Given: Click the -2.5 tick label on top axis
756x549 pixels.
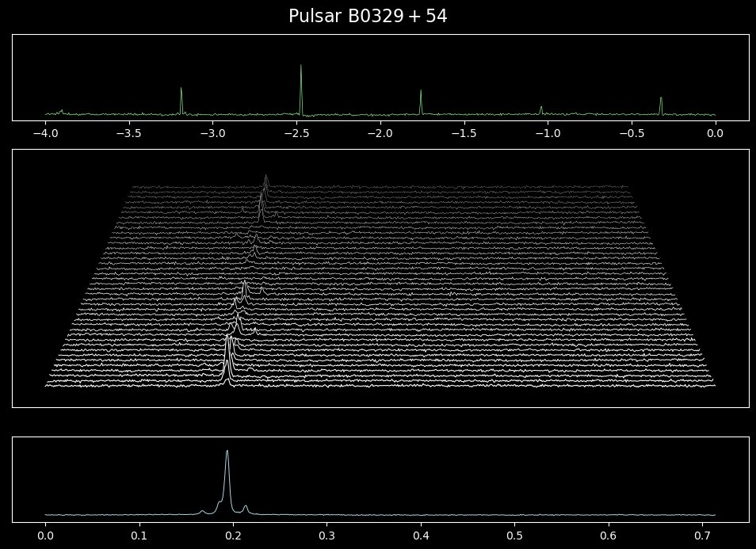Looking at the screenshot, I should (x=296, y=134).
